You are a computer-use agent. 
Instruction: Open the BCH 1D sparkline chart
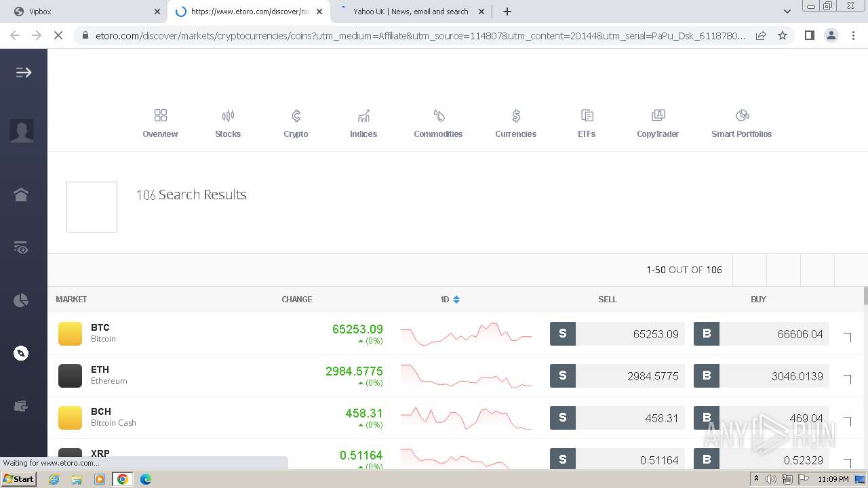(x=466, y=418)
